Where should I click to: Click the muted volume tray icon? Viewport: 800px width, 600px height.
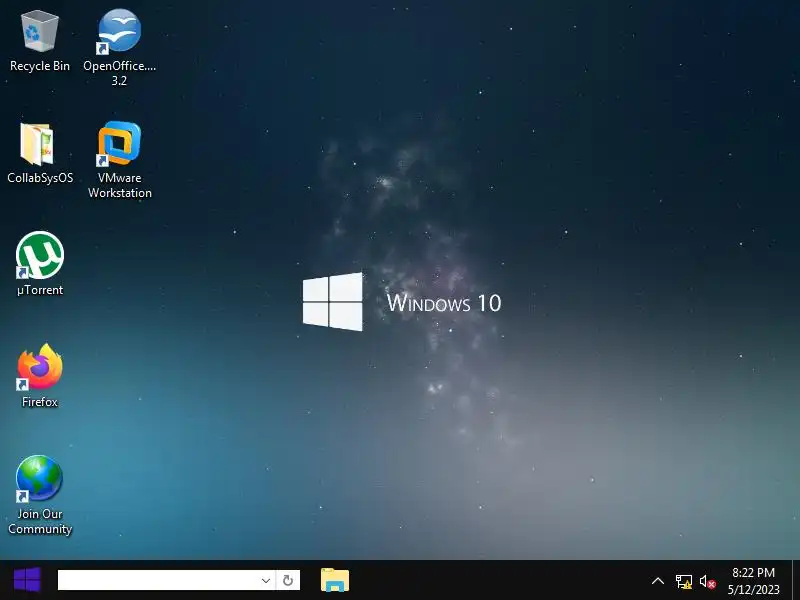(x=708, y=581)
